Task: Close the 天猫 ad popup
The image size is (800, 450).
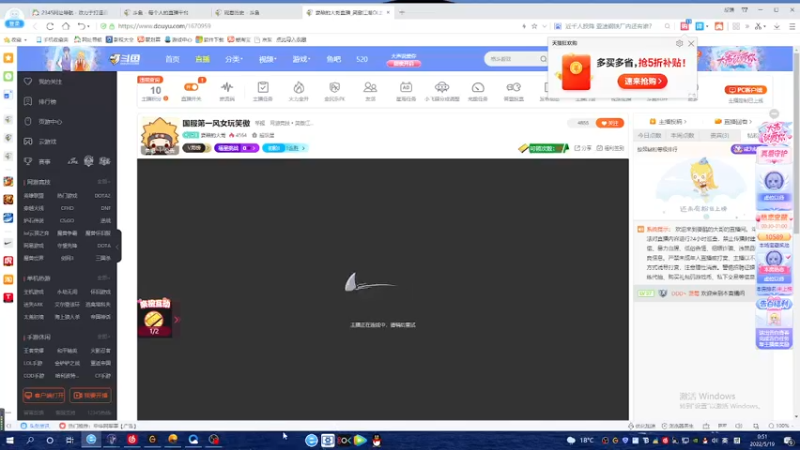Action: (691, 43)
